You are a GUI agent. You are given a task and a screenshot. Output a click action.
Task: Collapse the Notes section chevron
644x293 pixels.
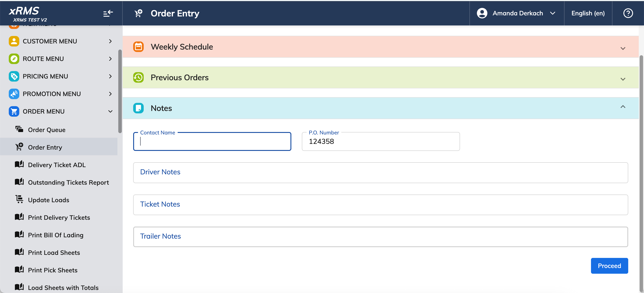623,107
